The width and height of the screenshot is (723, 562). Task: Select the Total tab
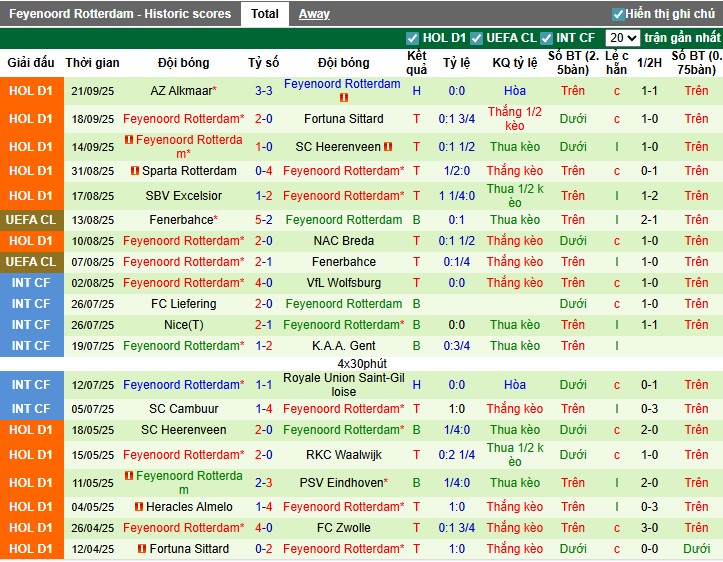264,14
